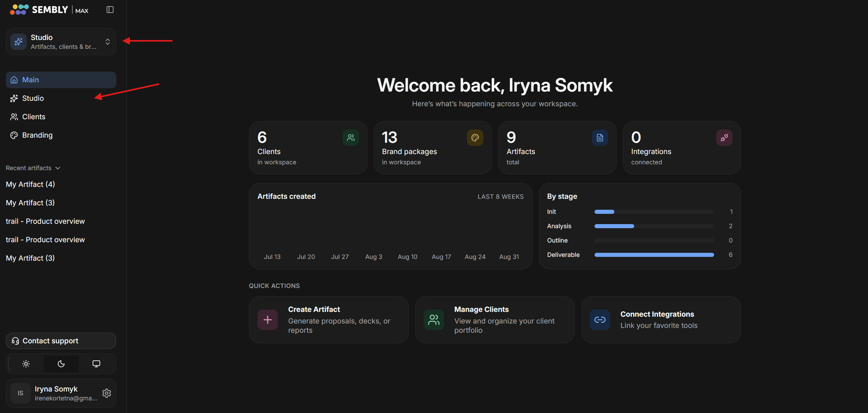
Task: Switch to light theme sun toggle
Action: point(26,364)
